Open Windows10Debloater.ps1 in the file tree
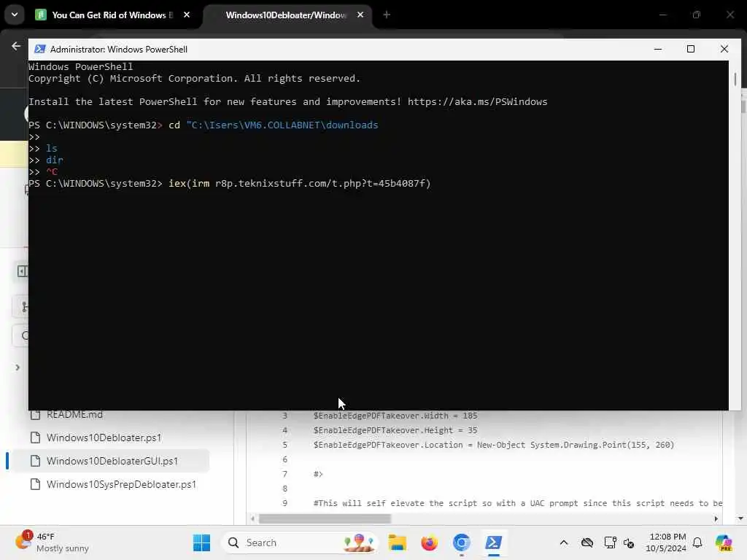This screenshot has width=747, height=560. [104, 437]
